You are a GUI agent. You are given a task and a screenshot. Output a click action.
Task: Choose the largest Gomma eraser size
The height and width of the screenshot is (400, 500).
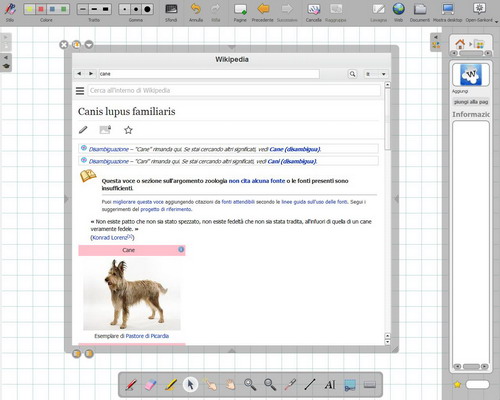click(147, 9)
